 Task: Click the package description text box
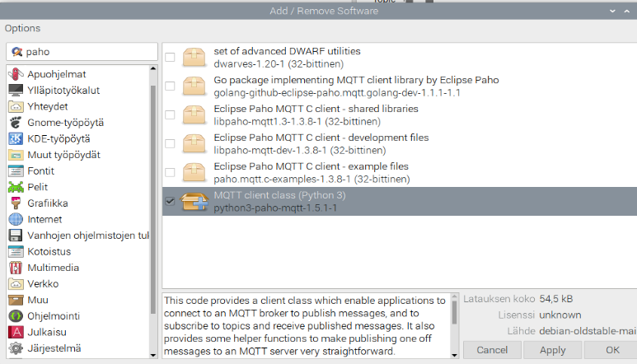click(x=307, y=326)
